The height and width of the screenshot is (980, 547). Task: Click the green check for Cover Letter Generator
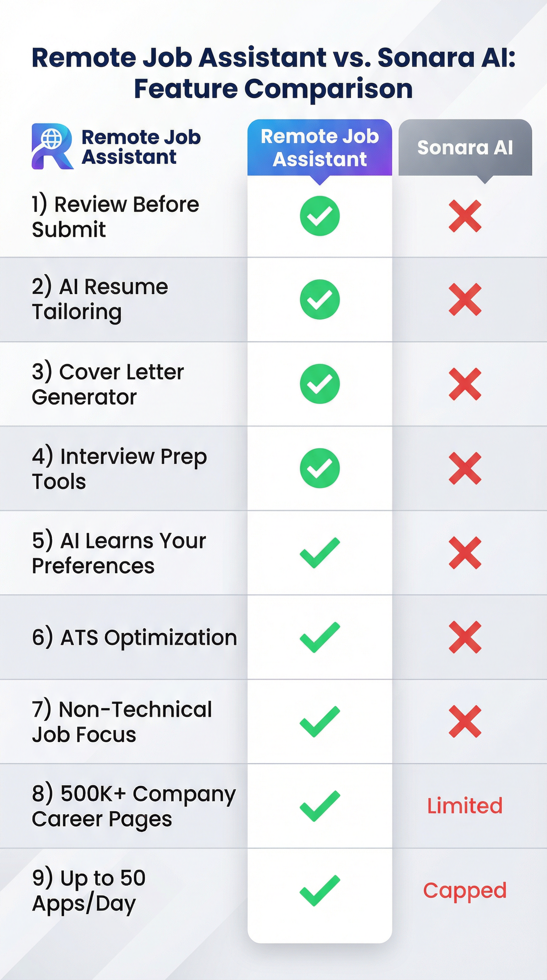click(x=319, y=384)
